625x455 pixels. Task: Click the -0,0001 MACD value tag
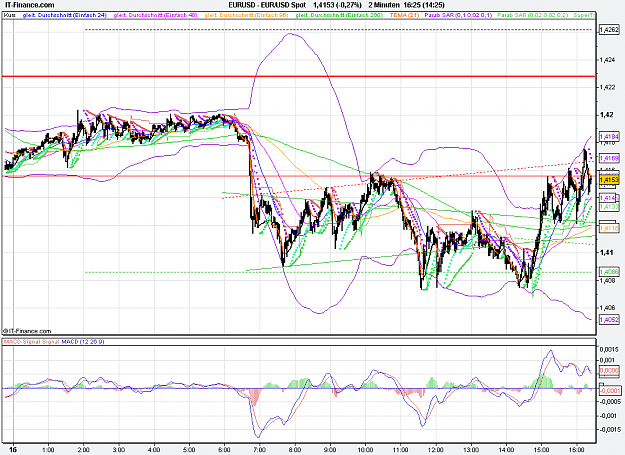[609, 390]
